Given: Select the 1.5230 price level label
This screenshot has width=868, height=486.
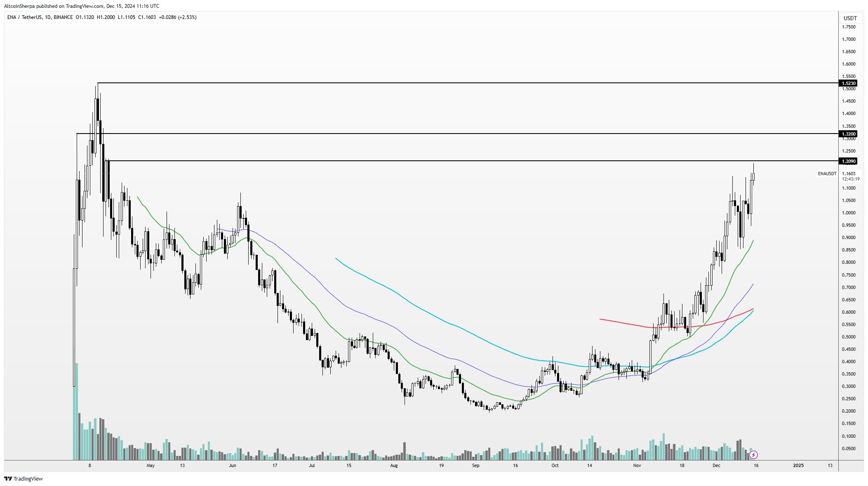Looking at the screenshot, I should (x=849, y=83).
